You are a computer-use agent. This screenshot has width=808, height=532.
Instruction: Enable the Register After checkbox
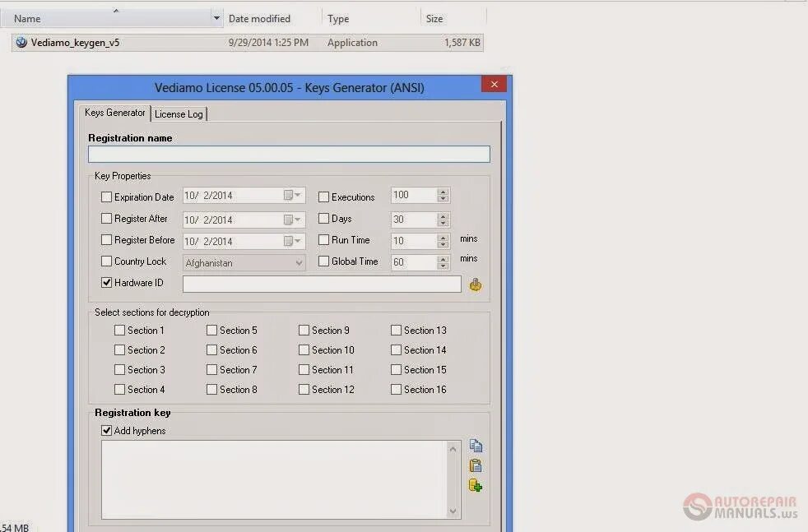tap(107, 219)
